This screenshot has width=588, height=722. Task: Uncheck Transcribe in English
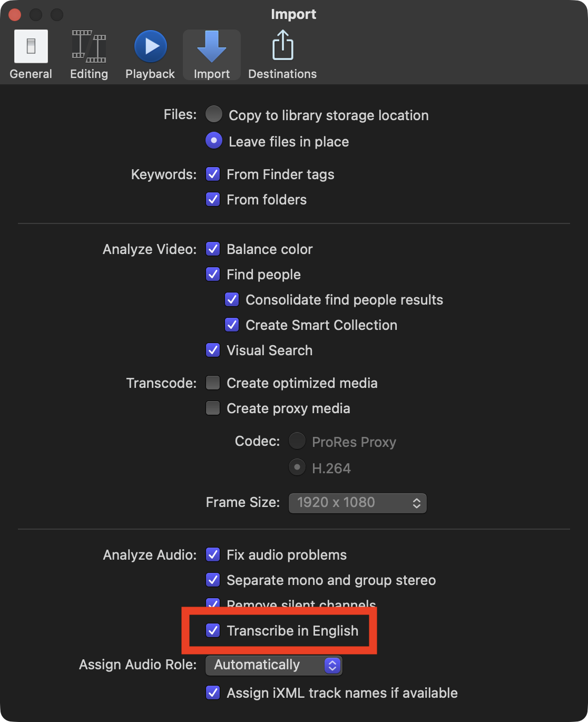[213, 630]
